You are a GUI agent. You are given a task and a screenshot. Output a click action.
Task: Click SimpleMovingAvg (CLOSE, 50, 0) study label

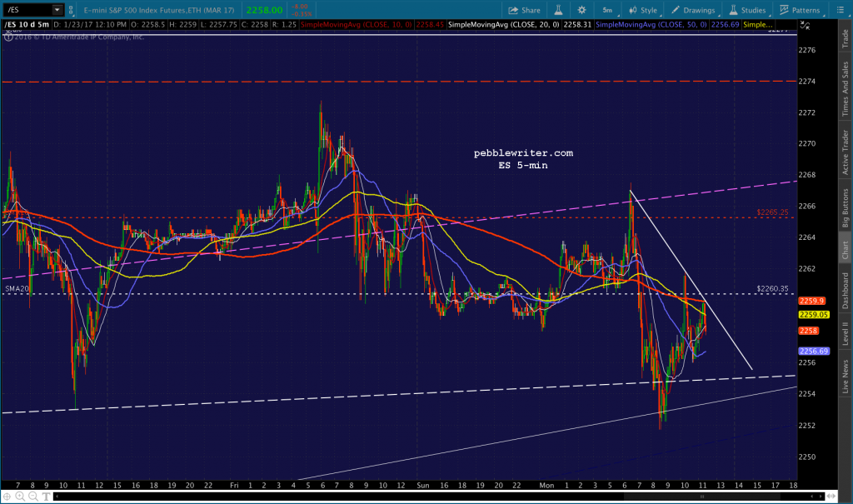tap(651, 24)
